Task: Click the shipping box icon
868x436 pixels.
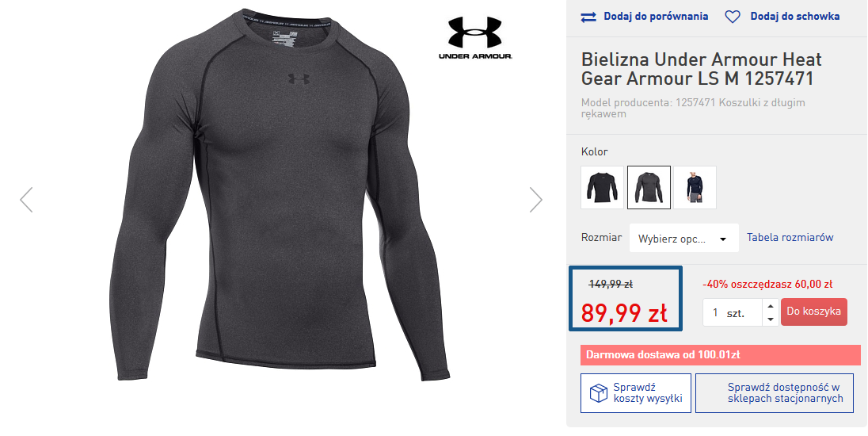Action: click(x=597, y=393)
